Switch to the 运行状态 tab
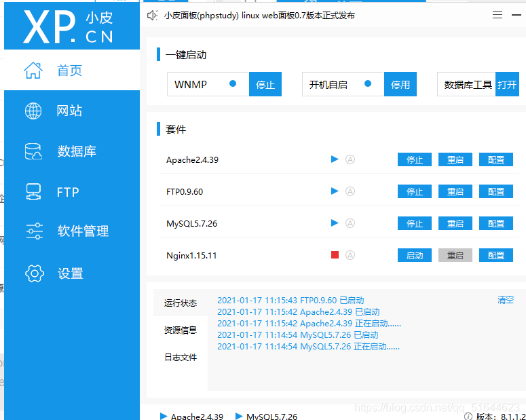This screenshot has width=526, height=420. pos(181,303)
